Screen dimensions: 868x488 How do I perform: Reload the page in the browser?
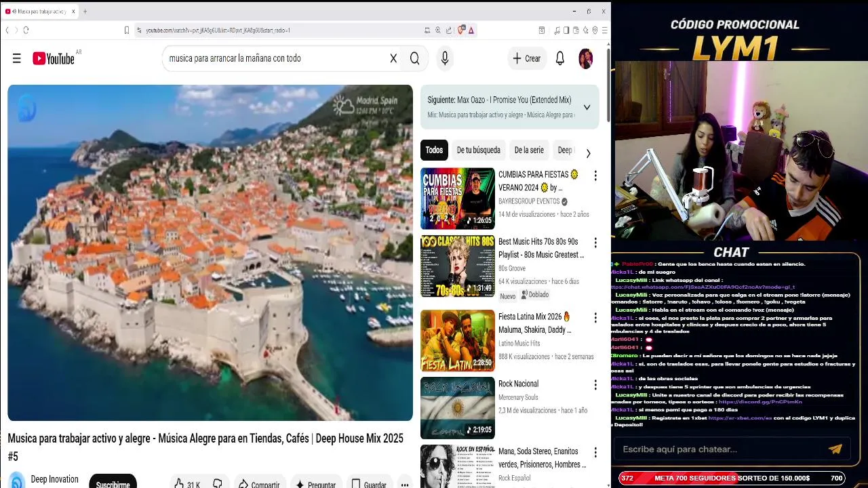pos(26,30)
